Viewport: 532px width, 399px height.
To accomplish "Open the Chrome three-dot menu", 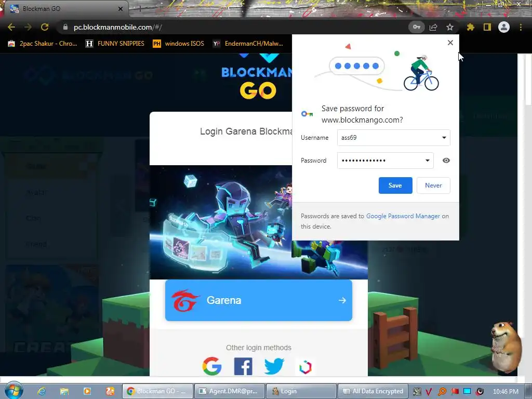I will [x=521, y=27].
